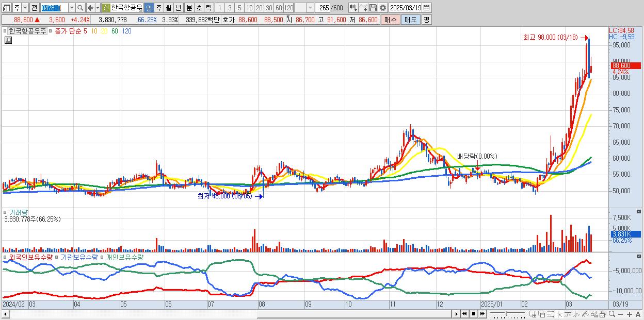Screen dimensions: 644x320
Task: Click the 한국항공우주 chart legend label
Action: (x=27, y=31)
